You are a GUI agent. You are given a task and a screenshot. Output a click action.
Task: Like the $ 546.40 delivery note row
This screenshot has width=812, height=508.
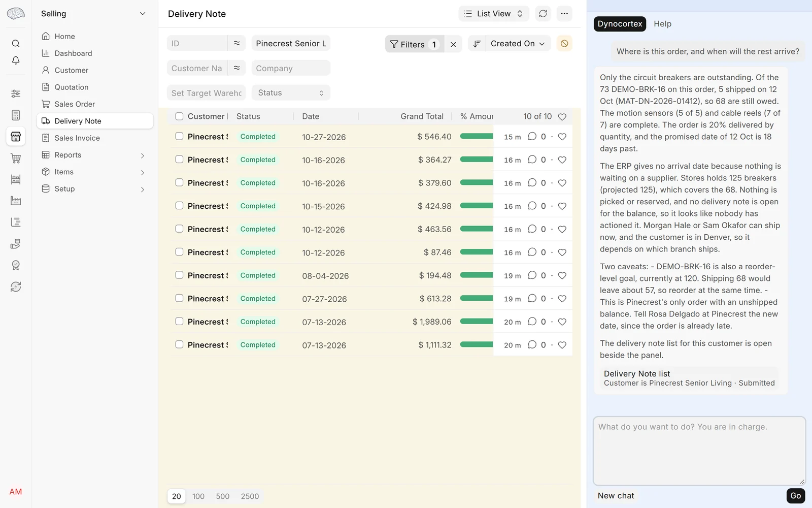click(562, 137)
